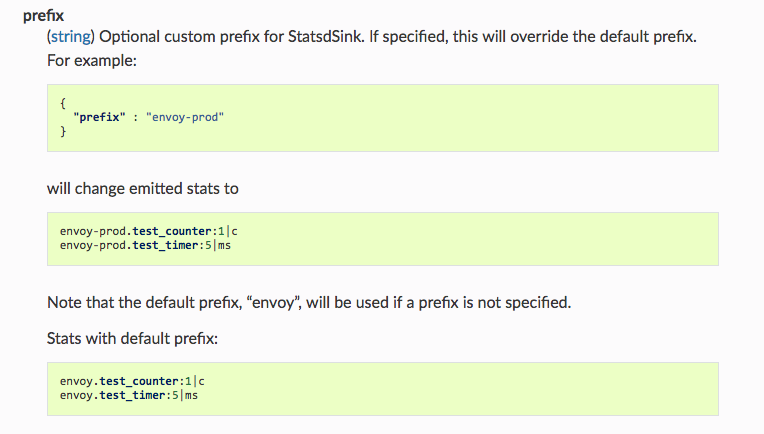Click 'Stats with default prefix:' text

pos(132,338)
